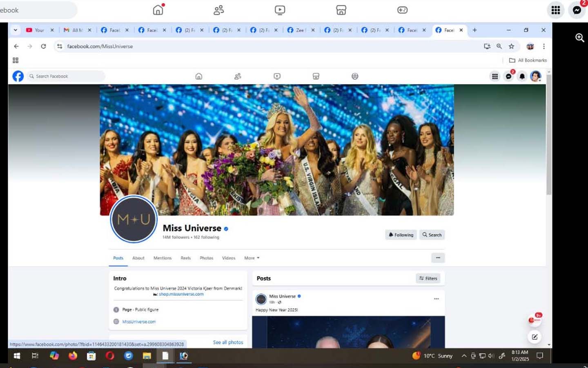This screenshot has height=368, width=588.
Task: Select the Reels profile tab
Action: (185, 258)
